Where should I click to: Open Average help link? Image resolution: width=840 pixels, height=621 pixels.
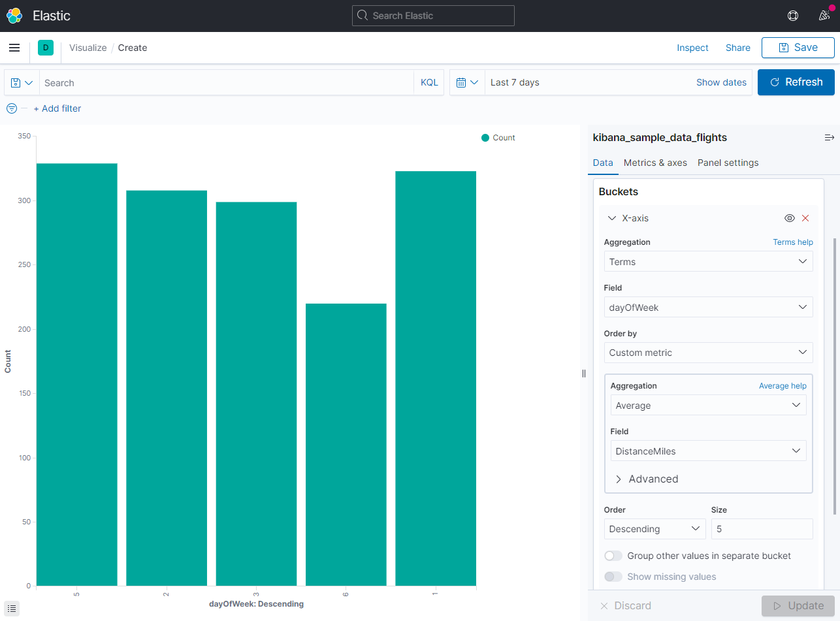click(783, 386)
